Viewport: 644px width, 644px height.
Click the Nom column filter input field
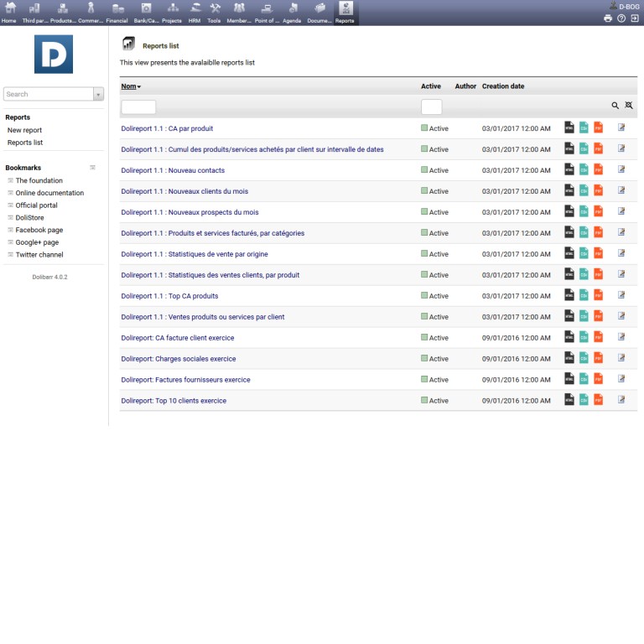pyautogui.click(x=138, y=106)
